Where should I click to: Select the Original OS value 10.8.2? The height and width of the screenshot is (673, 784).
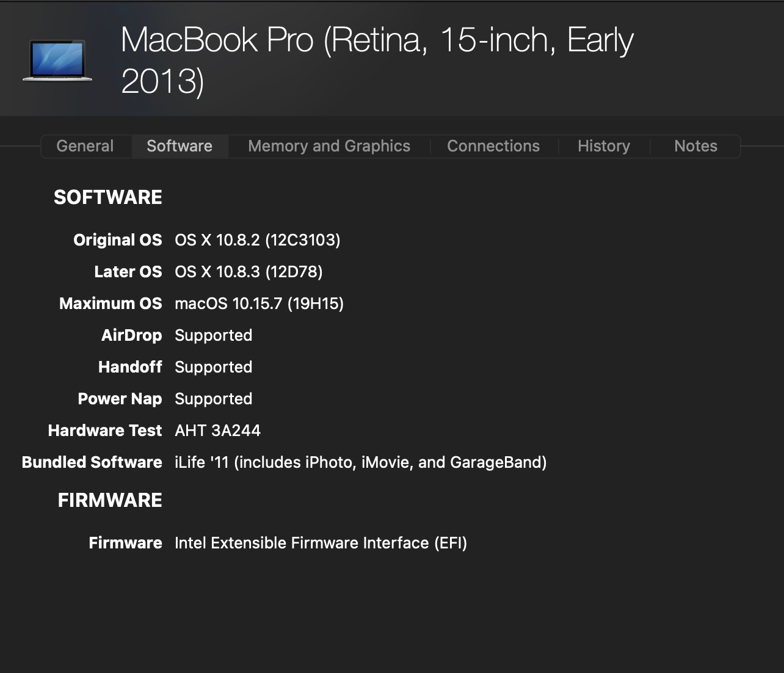[x=257, y=240]
